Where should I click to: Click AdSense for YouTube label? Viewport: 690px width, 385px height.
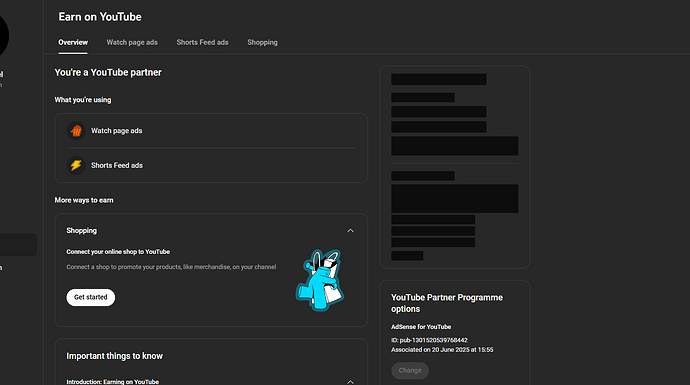[x=421, y=327]
